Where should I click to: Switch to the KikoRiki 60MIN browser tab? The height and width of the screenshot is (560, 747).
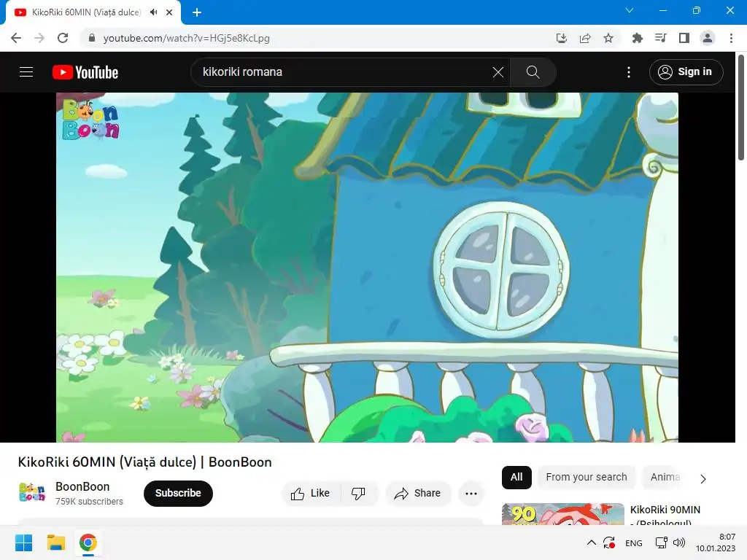[93, 12]
